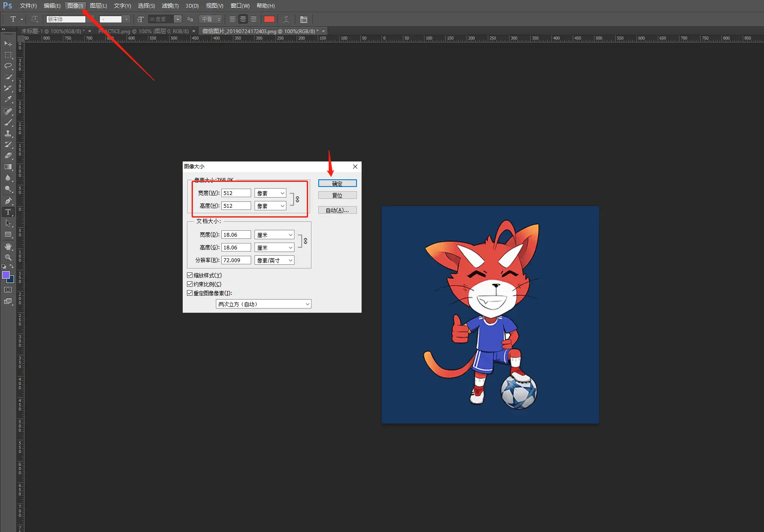
Task: Select the Hand tool
Action: pos(8,246)
